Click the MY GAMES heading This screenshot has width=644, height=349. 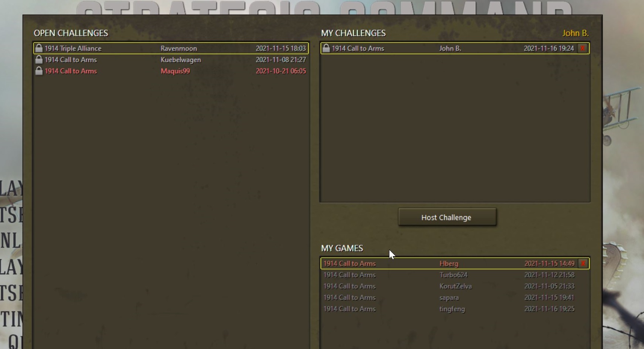tap(342, 248)
